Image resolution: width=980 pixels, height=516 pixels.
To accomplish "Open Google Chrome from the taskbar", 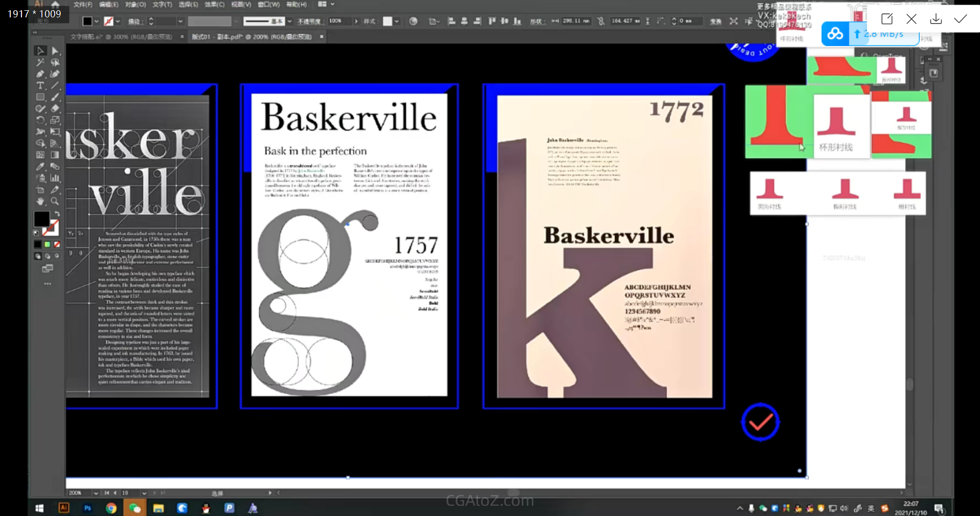I will click(111, 508).
